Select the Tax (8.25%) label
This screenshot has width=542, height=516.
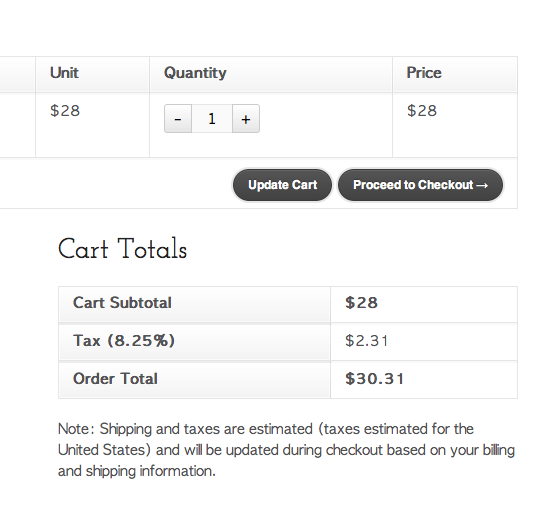pyautogui.click(x=124, y=341)
